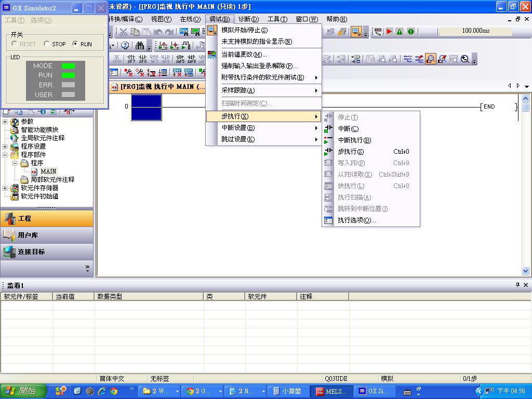Collapse the 程序部件 tree node
This screenshot has height=399, width=532.
pyautogui.click(x=5, y=155)
